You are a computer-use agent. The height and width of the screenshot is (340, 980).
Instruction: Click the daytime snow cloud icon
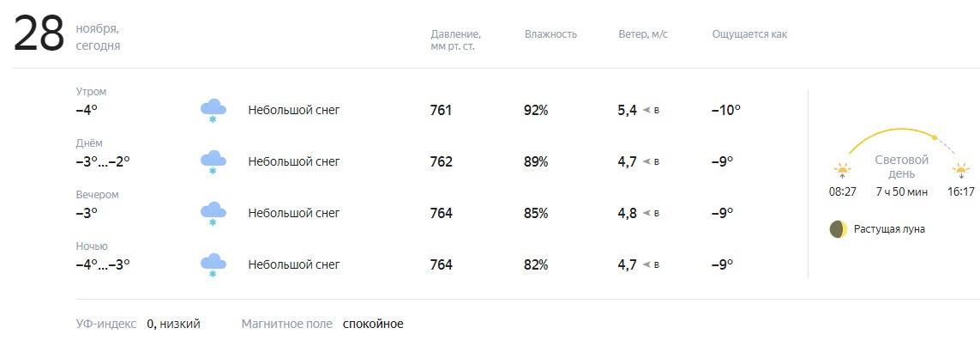(x=213, y=162)
